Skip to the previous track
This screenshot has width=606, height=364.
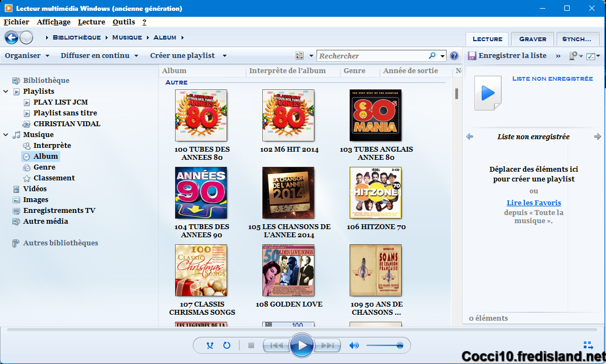pyautogui.click(x=276, y=346)
